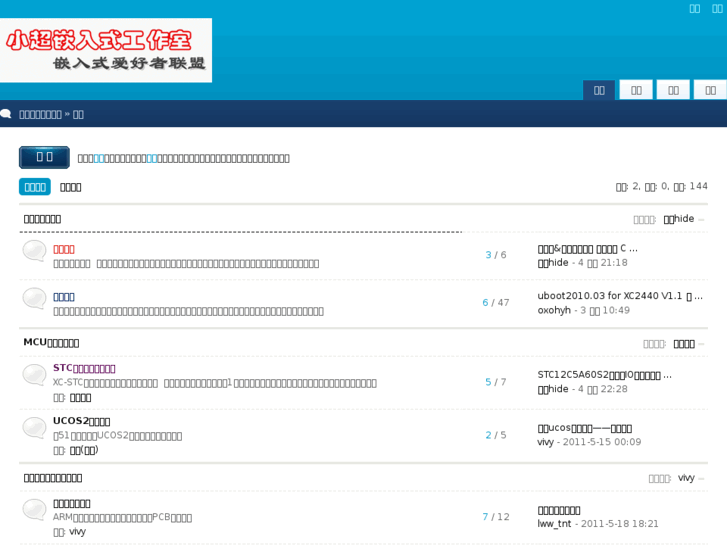Click the speech bubble icon in the breadcrumb bar

pyautogui.click(x=6, y=114)
